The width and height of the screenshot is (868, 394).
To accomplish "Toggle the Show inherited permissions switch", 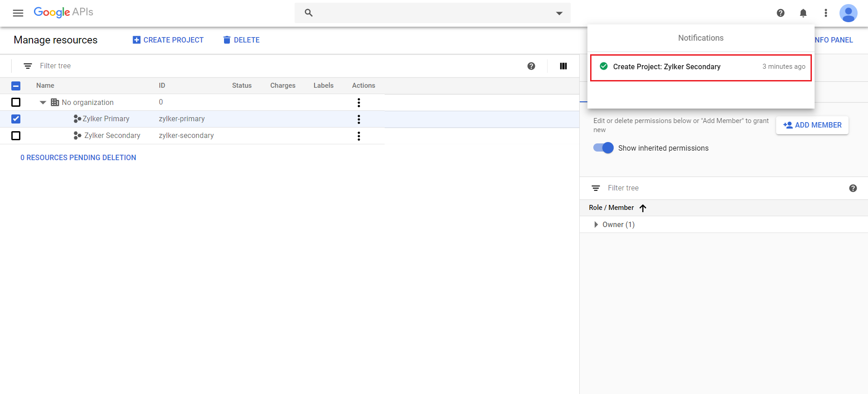I will [x=604, y=148].
